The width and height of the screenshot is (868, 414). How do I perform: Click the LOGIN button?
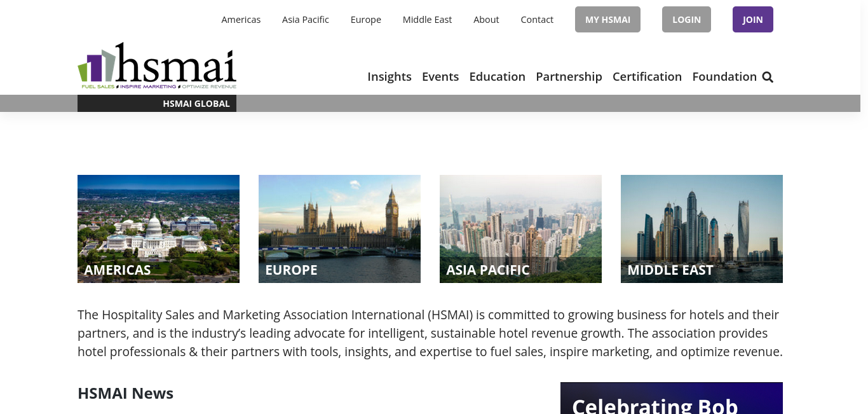pyautogui.click(x=686, y=19)
